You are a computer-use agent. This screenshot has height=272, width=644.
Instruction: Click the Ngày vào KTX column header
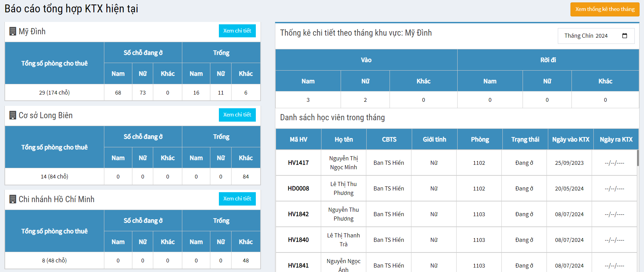570,139
